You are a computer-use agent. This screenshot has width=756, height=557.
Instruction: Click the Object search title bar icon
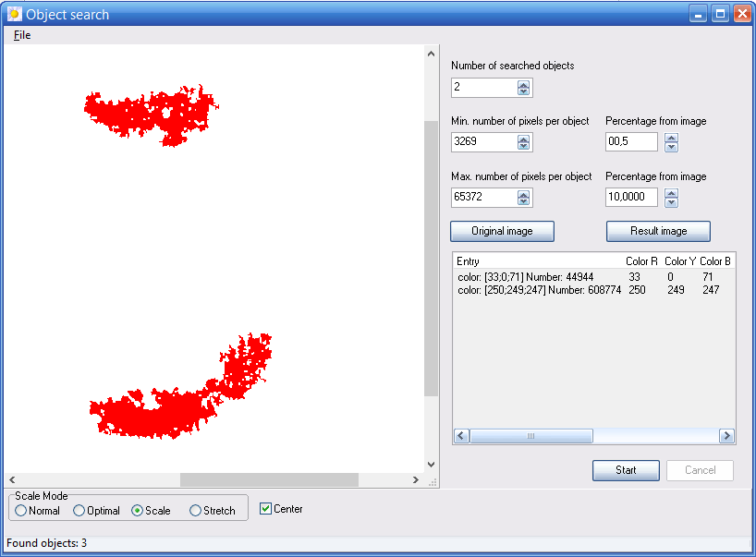point(15,14)
